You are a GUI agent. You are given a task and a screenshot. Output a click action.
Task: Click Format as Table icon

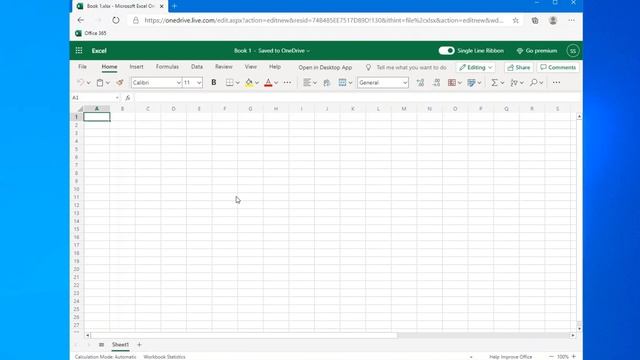coord(471,82)
